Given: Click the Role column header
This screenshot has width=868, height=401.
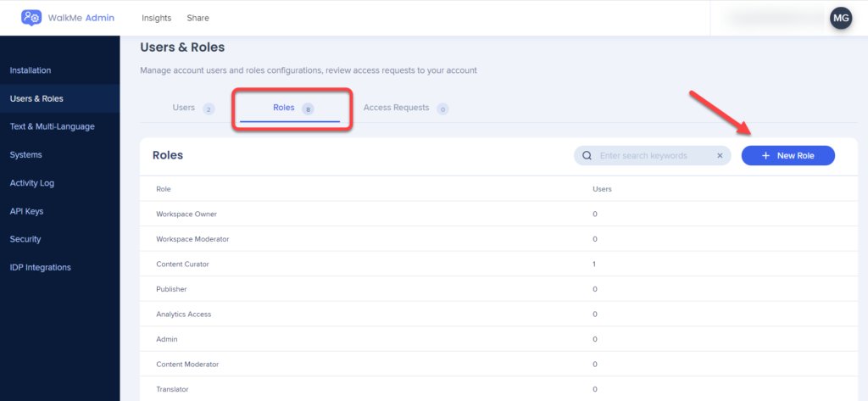Looking at the screenshot, I should click(x=164, y=189).
